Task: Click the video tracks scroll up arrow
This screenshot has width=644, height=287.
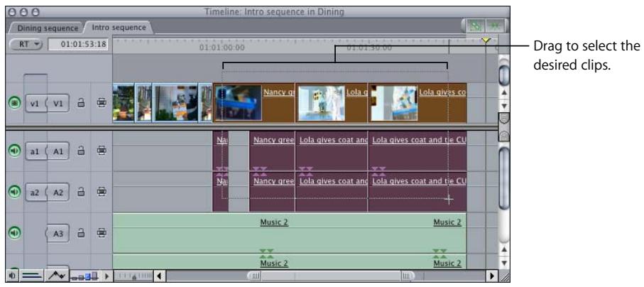Action: (x=504, y=93)
